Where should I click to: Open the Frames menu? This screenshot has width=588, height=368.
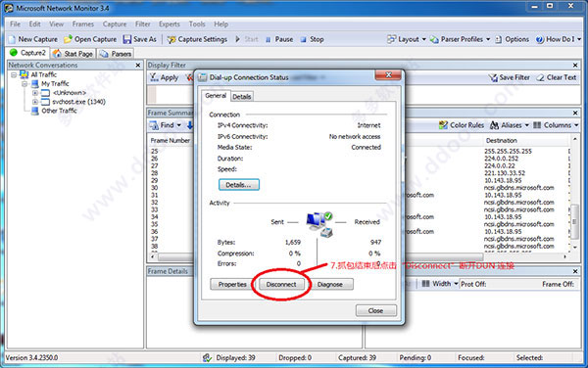pos(83,23)
